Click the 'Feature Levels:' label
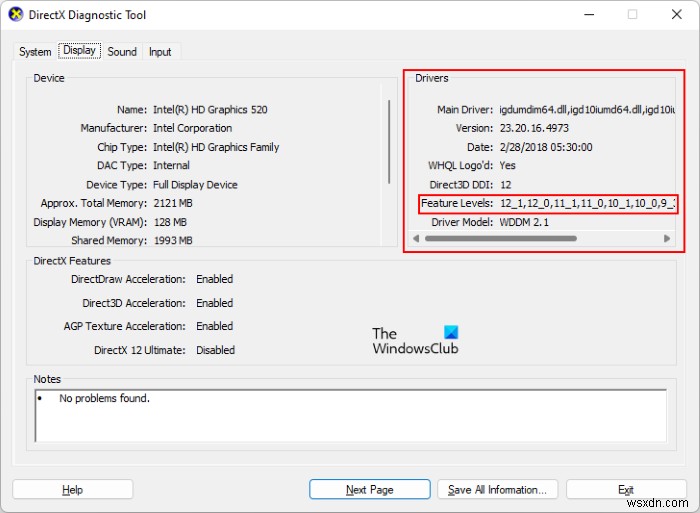700x513 pixels. [457, 203]
